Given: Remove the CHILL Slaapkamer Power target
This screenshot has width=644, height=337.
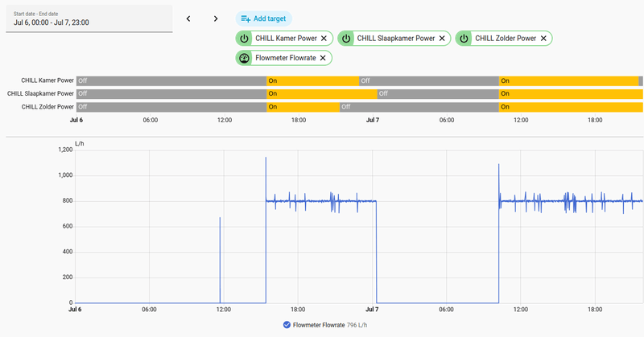Looking at the screenshot, I should point(442,38).
